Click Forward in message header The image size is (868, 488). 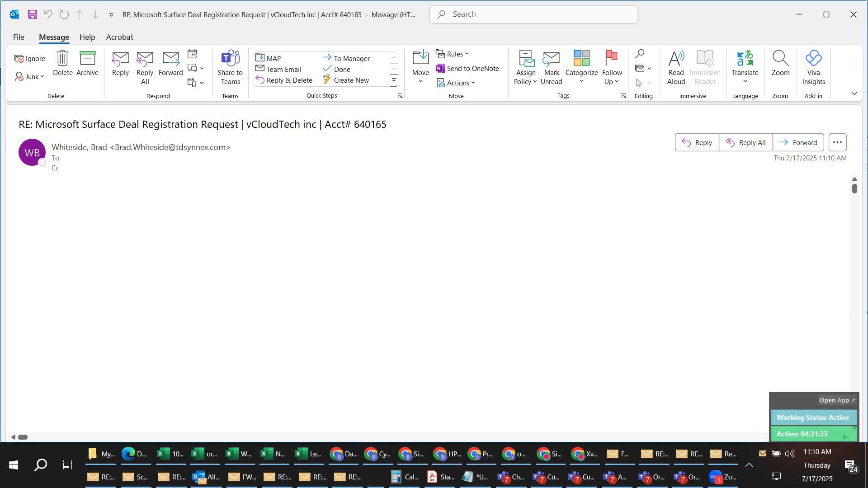[798, 142]
